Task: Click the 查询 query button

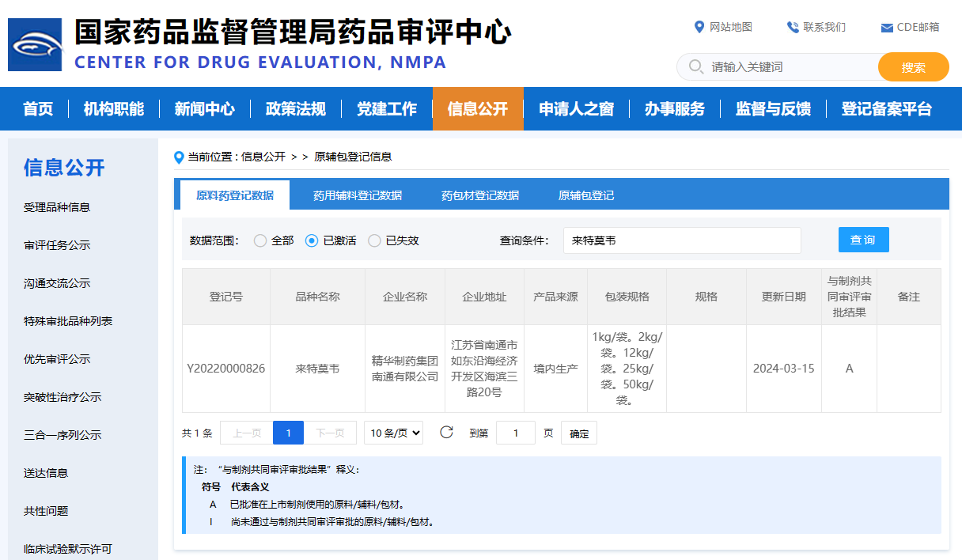Action: coord(863,240)
